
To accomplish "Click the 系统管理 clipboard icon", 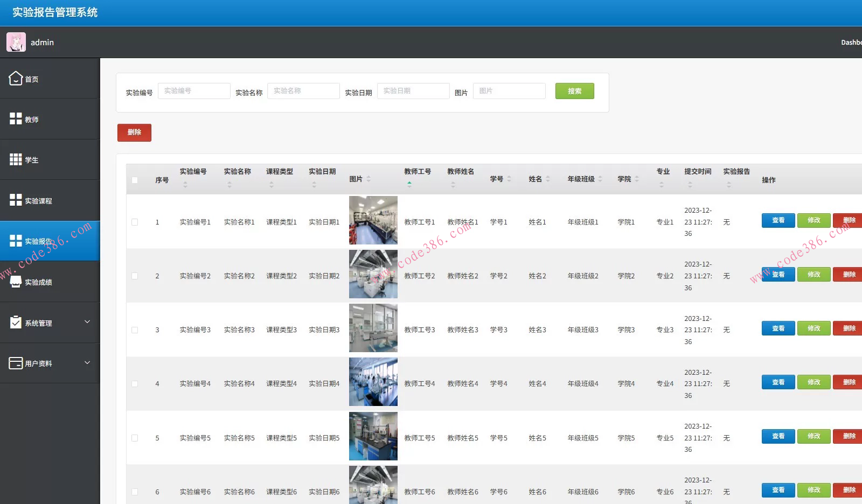I will click(16, 322).
